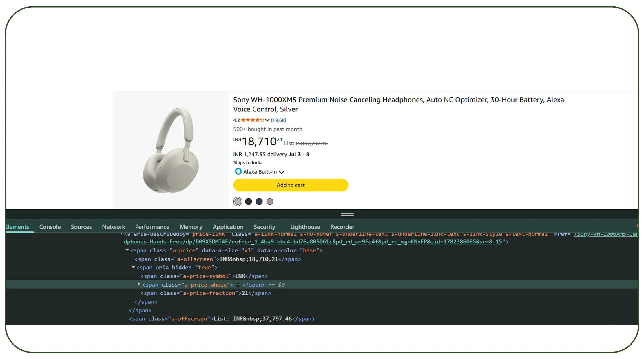Select the a-price-symbol span line
Image resolution: width=644 pixels, height=359 pixels.
[204, 276]
